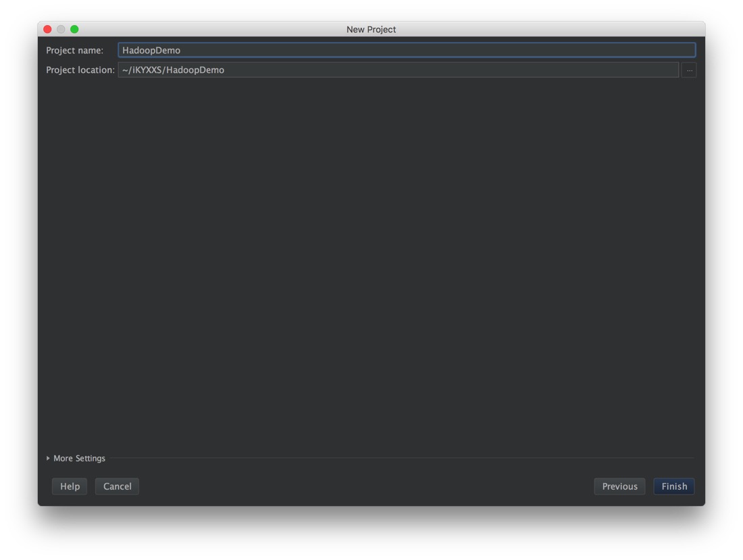Click the green zoom window button
This screenshot has height=560, width=743.
click(74, 29)
